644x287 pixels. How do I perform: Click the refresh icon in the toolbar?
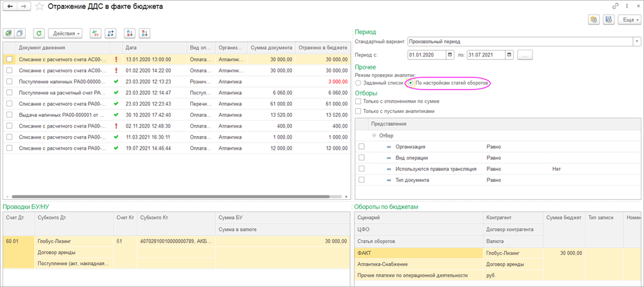pos(39,33)
